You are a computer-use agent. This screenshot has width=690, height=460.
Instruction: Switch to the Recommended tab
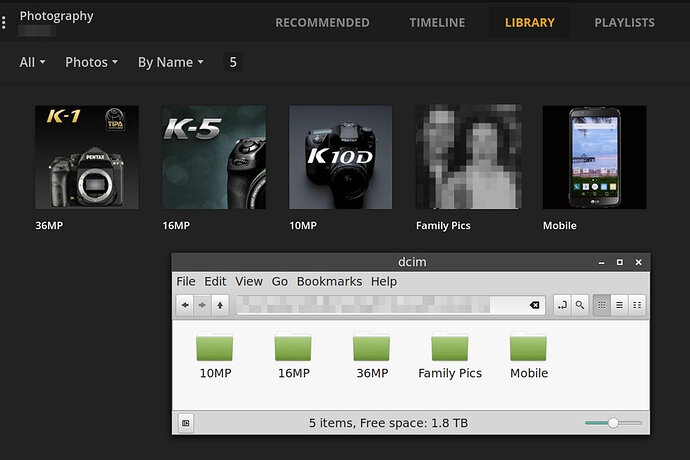click(x=323, y=22)
